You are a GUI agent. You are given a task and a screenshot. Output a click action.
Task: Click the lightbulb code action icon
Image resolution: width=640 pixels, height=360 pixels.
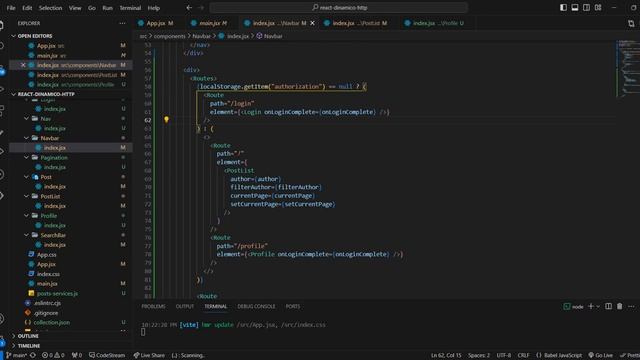coord(166,120)
